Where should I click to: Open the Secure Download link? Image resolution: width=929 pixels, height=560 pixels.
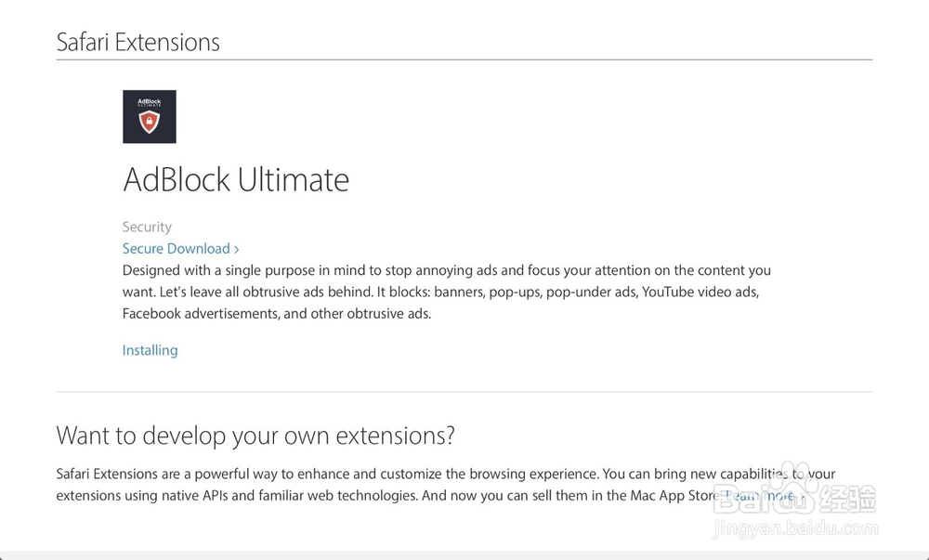tap(177, 249)
